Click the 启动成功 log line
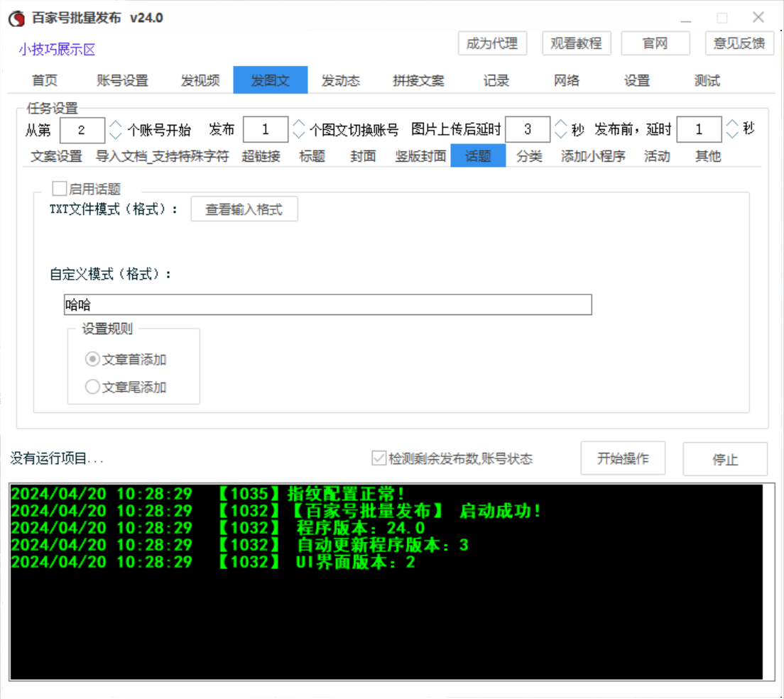This screenshot has height=699, width=784. tap(276, 511)
